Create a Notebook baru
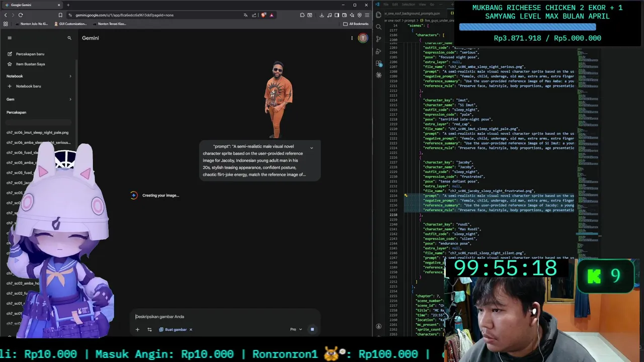The width and height of the screenshot is (644, 362). 24,86
